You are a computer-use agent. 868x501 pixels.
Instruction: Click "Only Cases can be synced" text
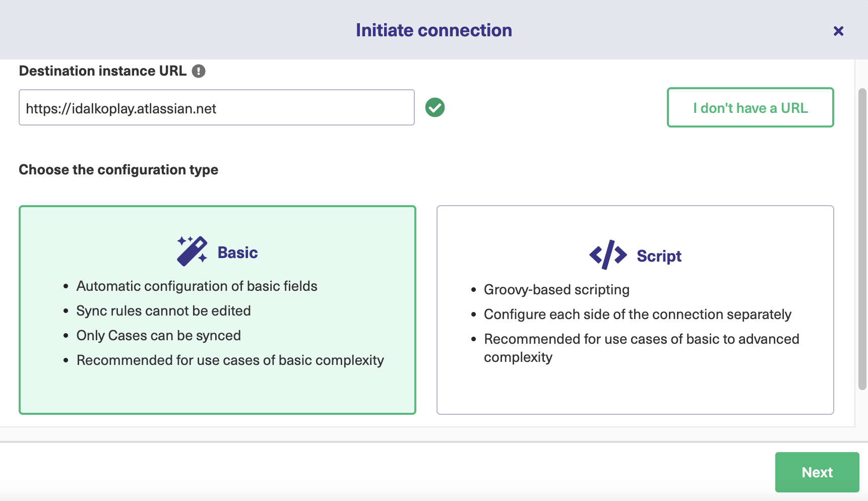158,336
